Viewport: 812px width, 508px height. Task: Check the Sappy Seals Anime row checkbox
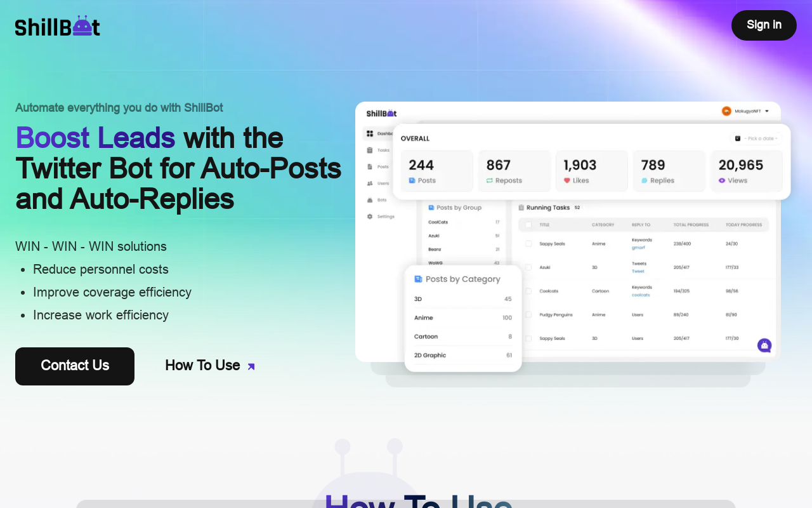click(x=528, y=243)
